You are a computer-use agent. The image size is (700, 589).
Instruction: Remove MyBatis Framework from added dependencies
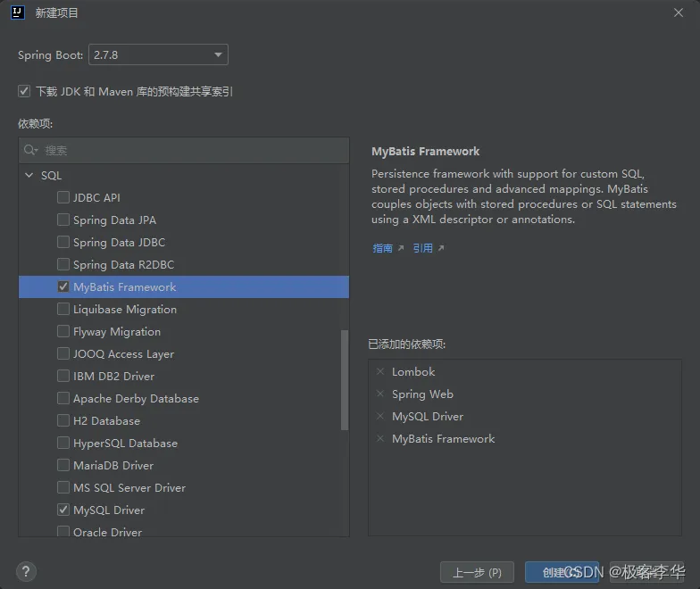pyautogui.click(x=380, y=438)
